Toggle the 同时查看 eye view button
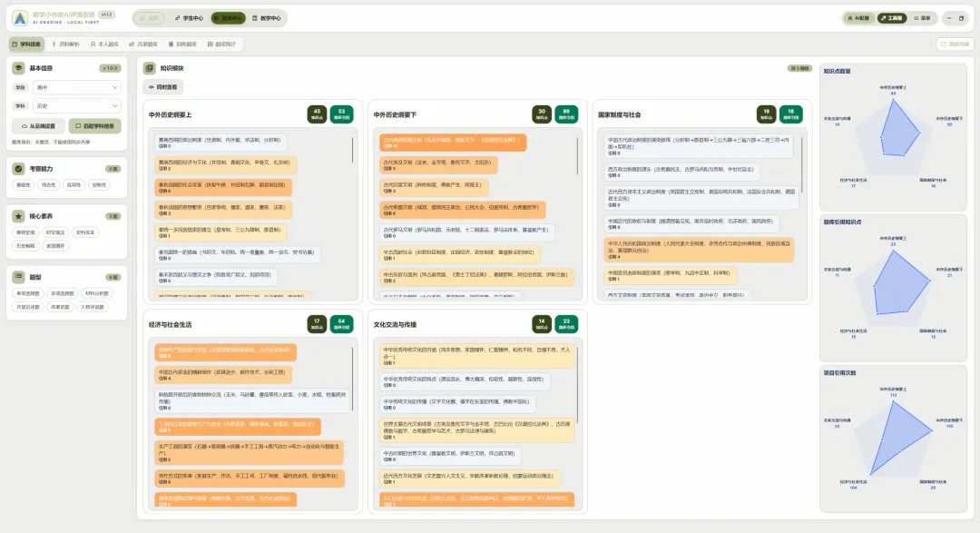Image resolution: width=980 pixels, height=533 pixels. (x=163, y=87)
